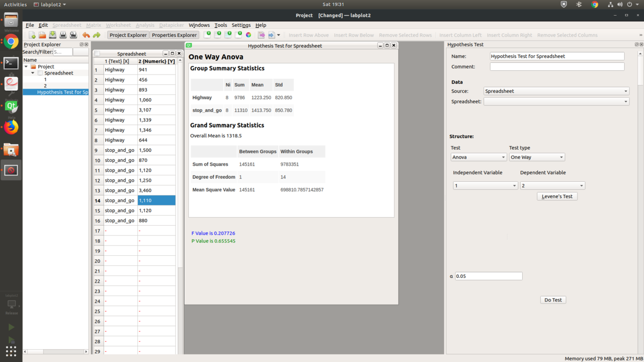Redo with the green arrow icon
The image size is (644, 362).
click(x=97, y=35)
